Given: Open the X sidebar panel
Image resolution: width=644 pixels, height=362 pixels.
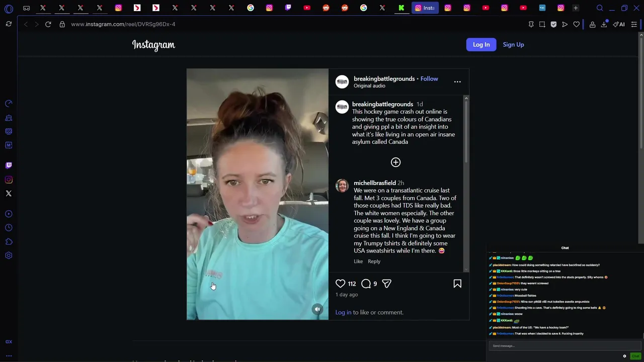Looking at the screenshot, I should point(9,194).
